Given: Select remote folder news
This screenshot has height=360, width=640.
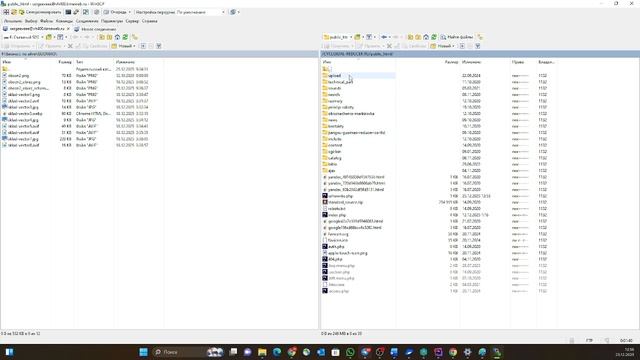Looking at the screenshot, I should (333, 120).
